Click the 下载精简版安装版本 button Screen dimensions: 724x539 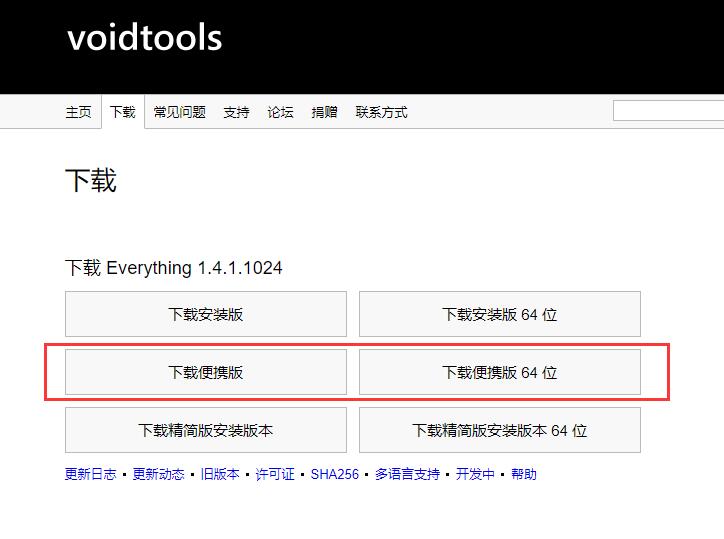coord(206,430)
